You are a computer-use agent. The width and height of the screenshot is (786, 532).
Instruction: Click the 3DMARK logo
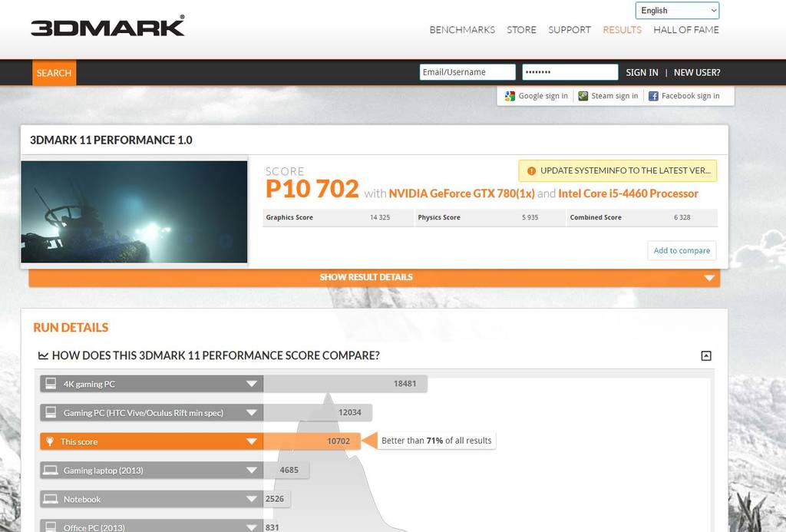pyautogui.click(x=107, y=26)
